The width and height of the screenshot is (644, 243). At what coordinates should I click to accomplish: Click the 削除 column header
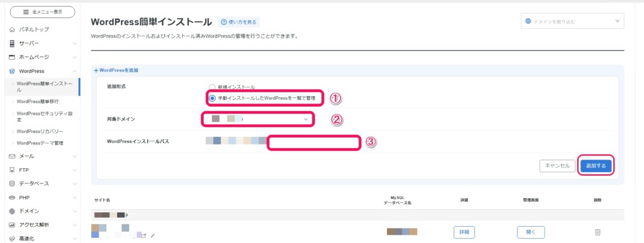597,200
